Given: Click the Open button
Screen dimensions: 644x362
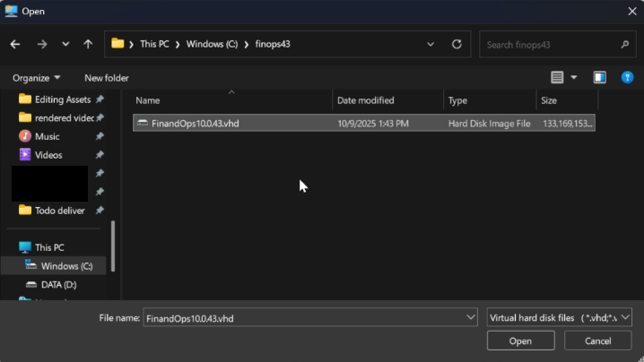Looking at the screenshot, I should coord(520,340).
